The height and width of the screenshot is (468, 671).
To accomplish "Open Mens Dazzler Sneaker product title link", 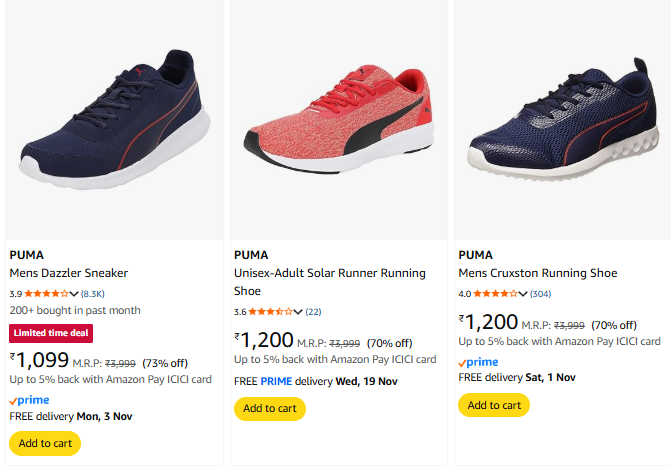I will tap(69, 273).
